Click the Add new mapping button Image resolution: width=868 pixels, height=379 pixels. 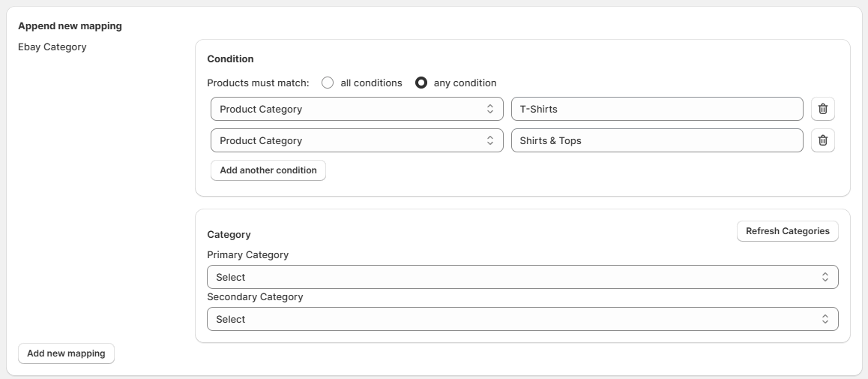click(x=67, y=353)
